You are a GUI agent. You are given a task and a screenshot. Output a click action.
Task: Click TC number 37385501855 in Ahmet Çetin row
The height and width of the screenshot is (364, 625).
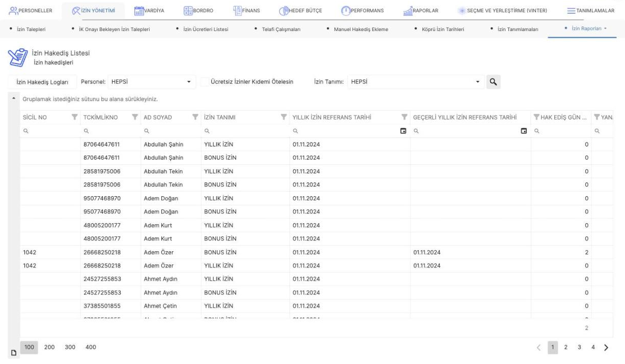(x=102, y=306)
